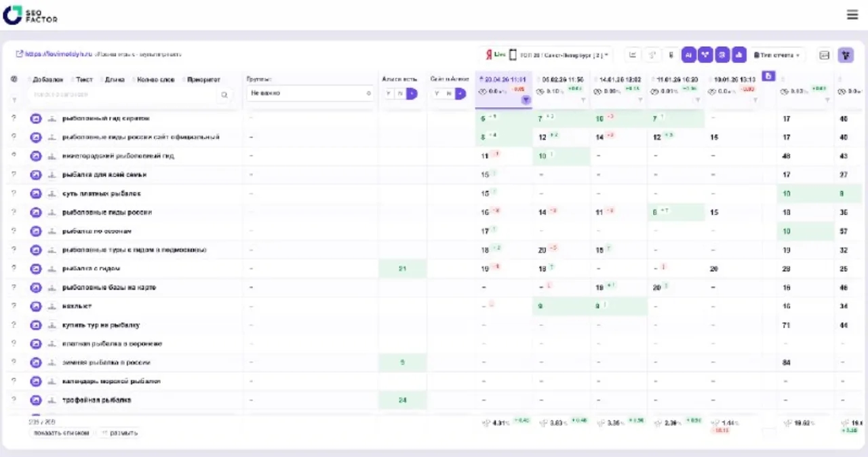Select 'Y' under the 'Сайт в Алисе' filter

[x=437, y=94]
